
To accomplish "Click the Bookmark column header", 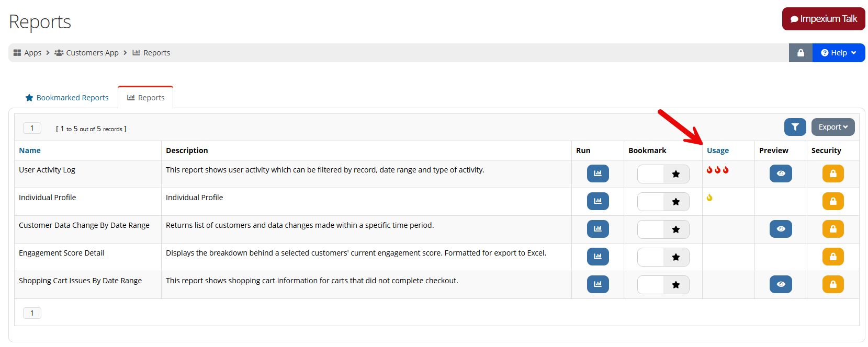I will click(x=647, y=151).
